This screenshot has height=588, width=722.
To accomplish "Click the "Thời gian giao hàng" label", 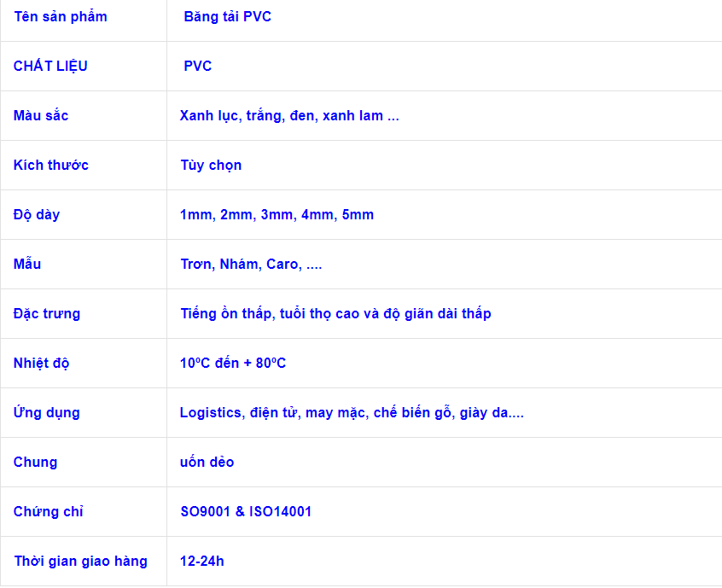I will click(x=80, y=562).
